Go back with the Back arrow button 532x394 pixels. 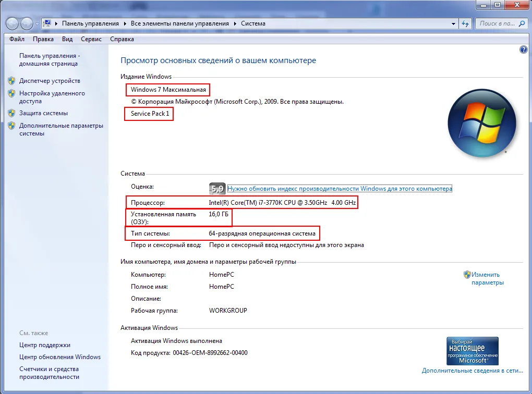click(12, 23)
